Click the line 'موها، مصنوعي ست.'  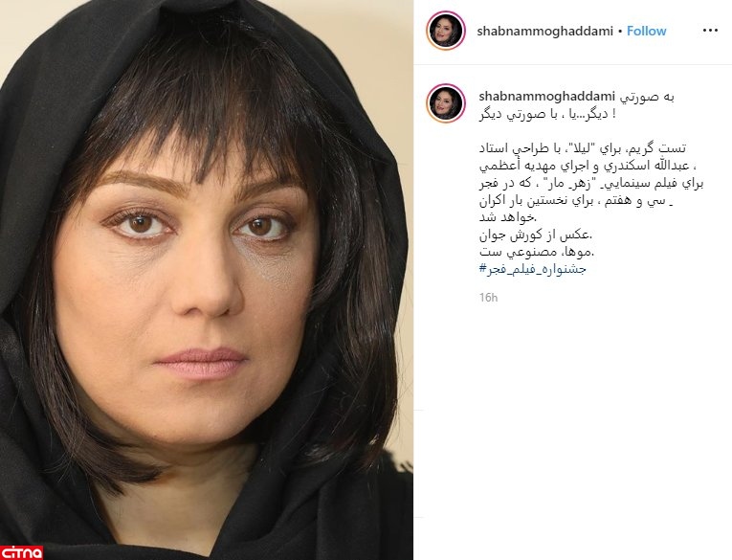tap(537, 252)
